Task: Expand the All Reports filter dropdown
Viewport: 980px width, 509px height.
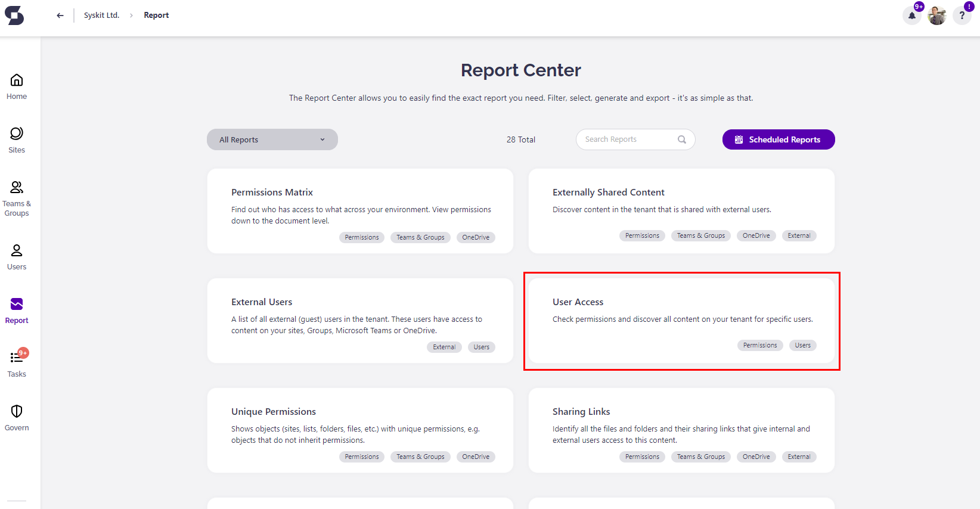Action: (272, 139)
